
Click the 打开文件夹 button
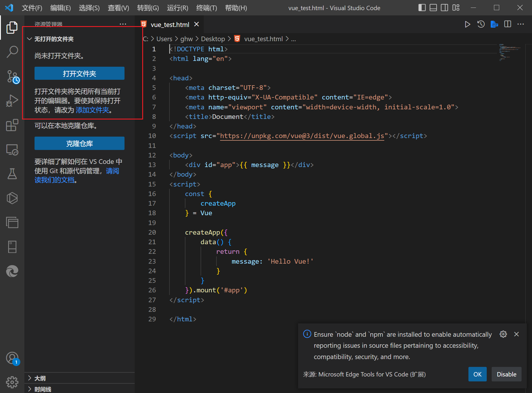79,73
